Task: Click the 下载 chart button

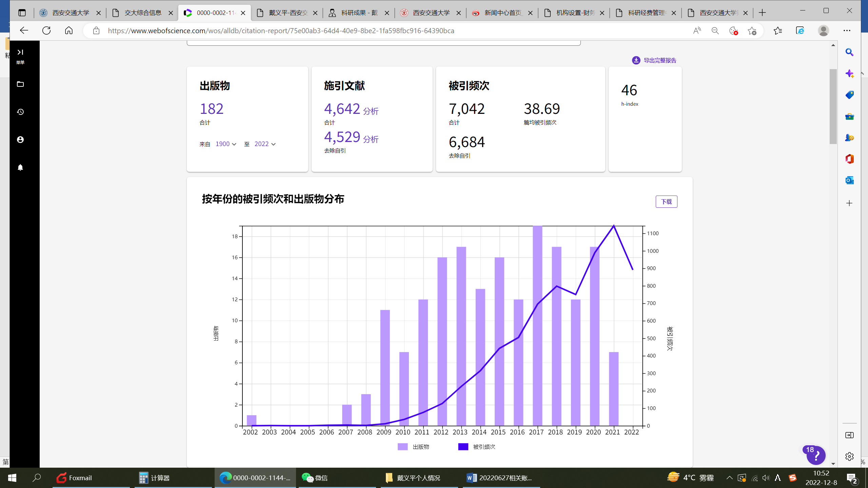Action: click(x=666, y=202)
